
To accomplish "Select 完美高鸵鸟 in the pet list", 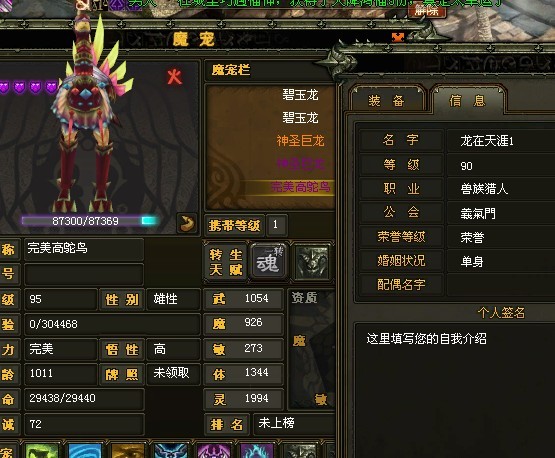I will pos(300,187).
